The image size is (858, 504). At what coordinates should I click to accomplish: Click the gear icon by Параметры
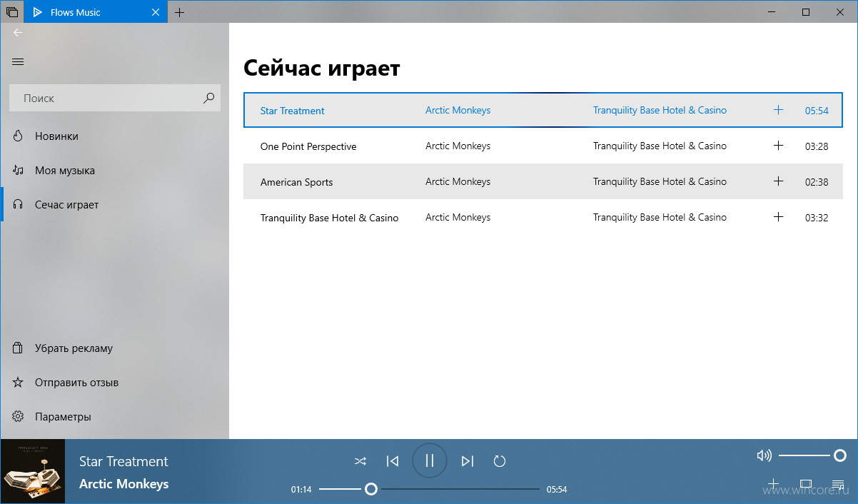19,417
